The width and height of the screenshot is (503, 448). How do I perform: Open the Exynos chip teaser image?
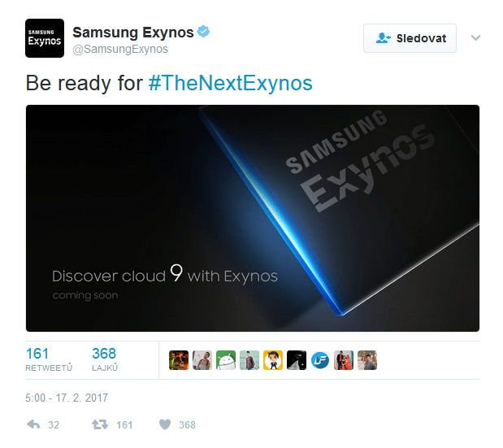pyautogui.click(x=253, y=218)
